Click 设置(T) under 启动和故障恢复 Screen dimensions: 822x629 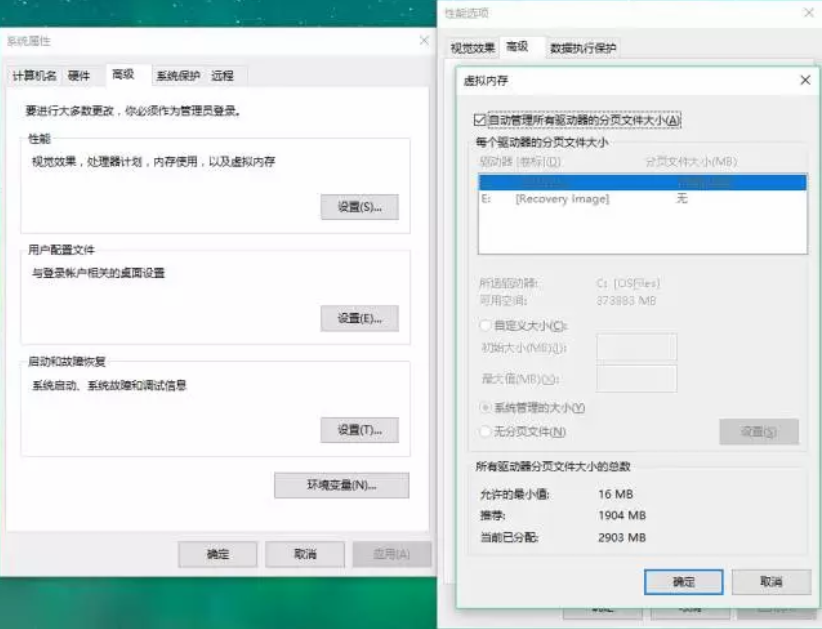[359, 428]
